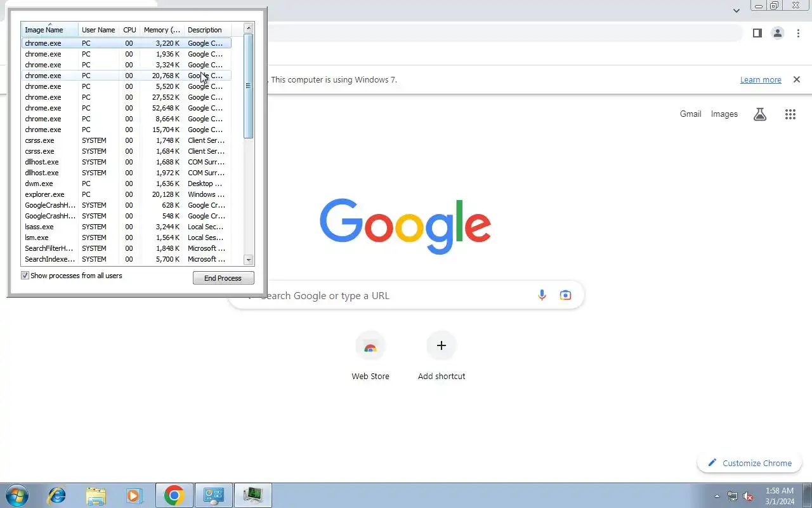Image resolution: width=812 pixels, height=508 pixels.
Task: Open the tab search chevron in Chrome
Action: point(736,10)
